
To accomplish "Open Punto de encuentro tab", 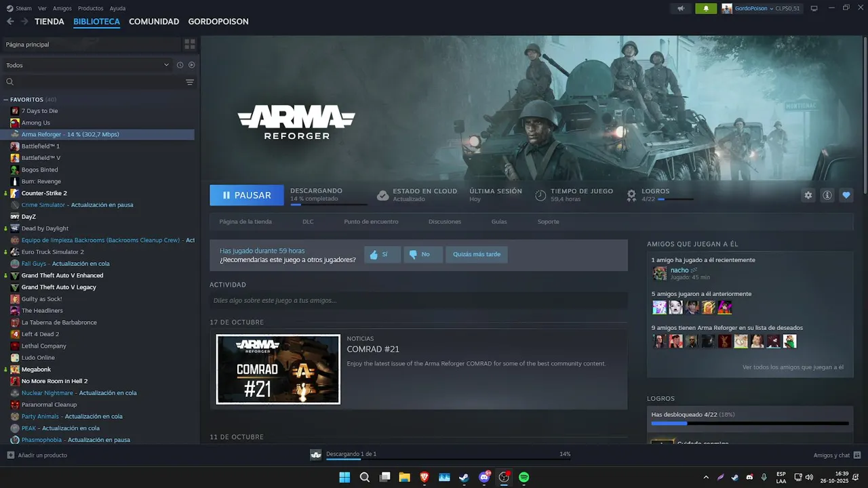I will pos(371,222).
